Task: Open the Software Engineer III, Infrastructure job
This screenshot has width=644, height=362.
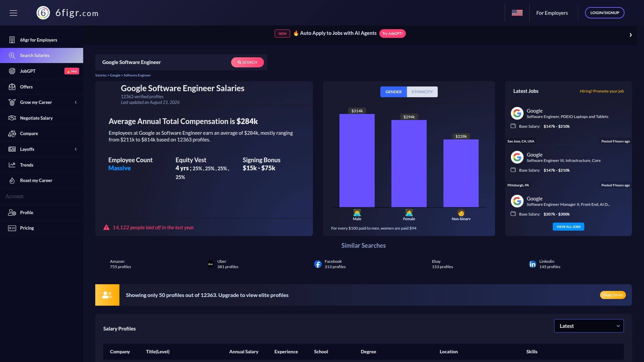Action: (x=563, y=161)
